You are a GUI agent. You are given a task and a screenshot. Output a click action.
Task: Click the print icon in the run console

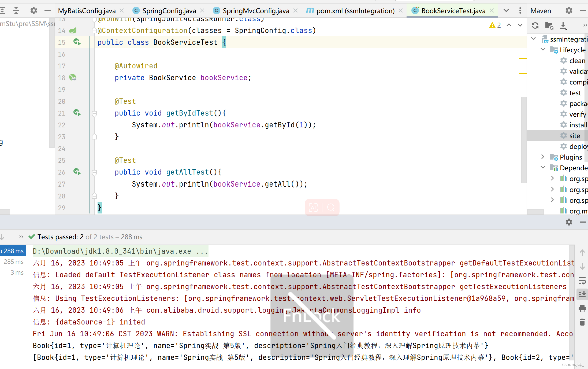pos(582,309)
